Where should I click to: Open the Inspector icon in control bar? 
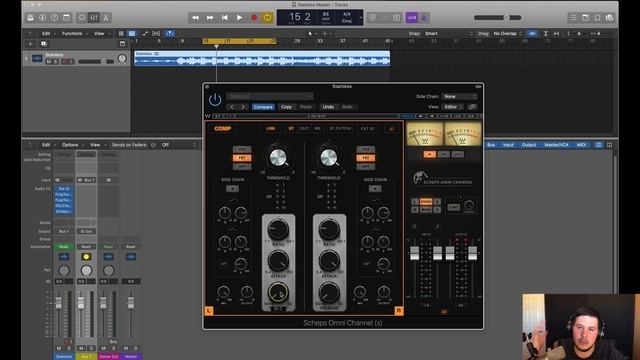pyautogui.click(x=42, y=18)
